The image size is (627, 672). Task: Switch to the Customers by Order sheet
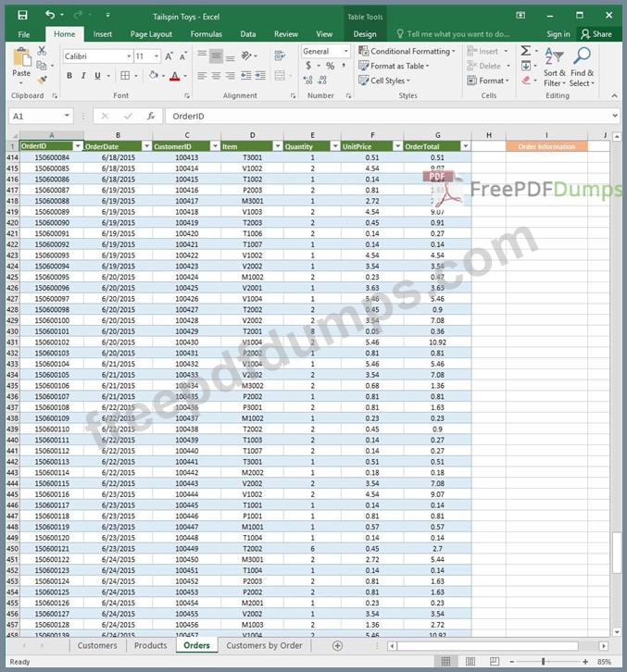click(x=264, y=645)
